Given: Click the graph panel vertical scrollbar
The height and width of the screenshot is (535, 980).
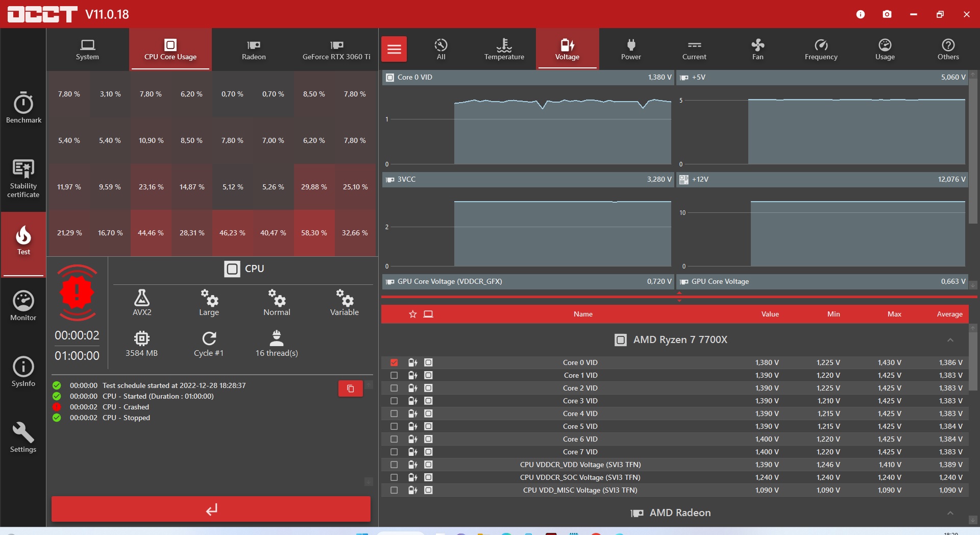Looking at the screenshot, I should (973, 151).
